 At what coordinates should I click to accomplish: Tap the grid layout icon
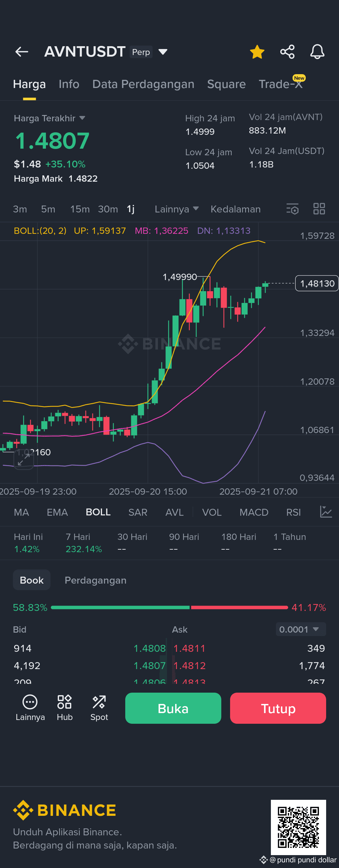(x=319, y=209)
